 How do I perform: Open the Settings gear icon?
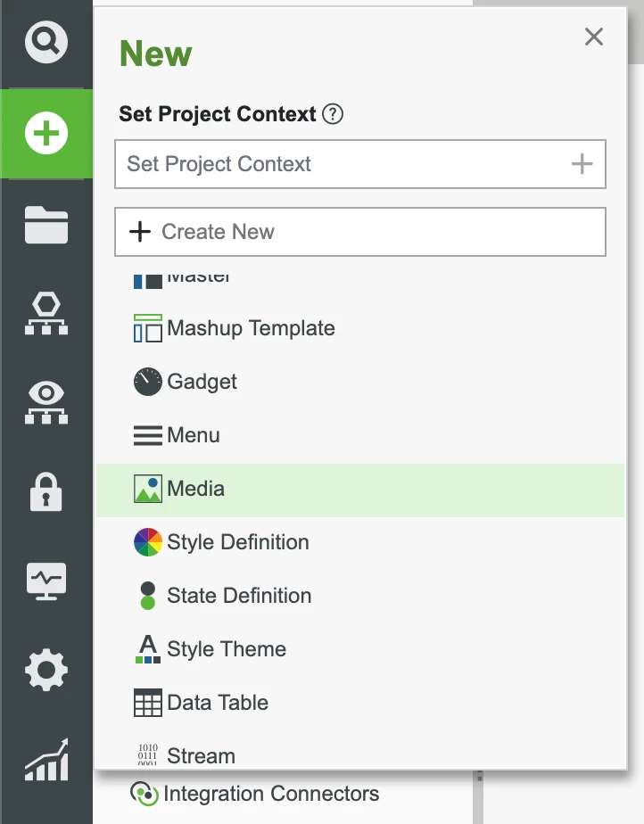click(46, 669)
